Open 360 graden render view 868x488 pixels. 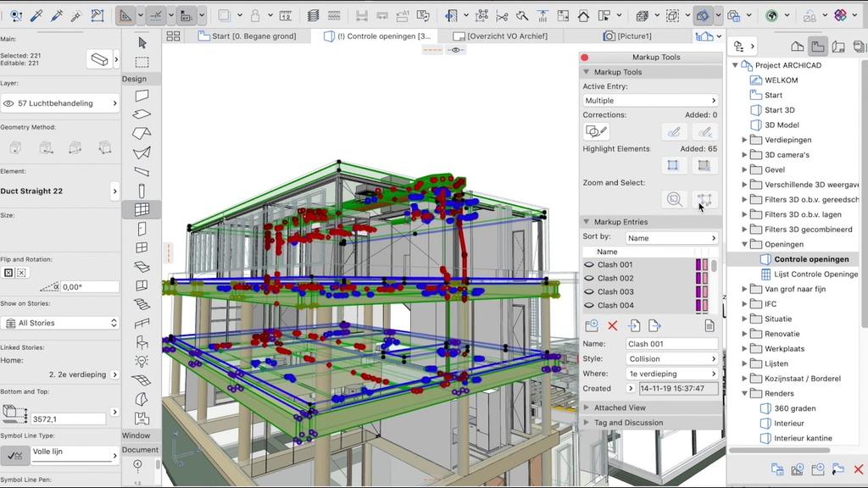pyautogui.click(x=788, y=408)
